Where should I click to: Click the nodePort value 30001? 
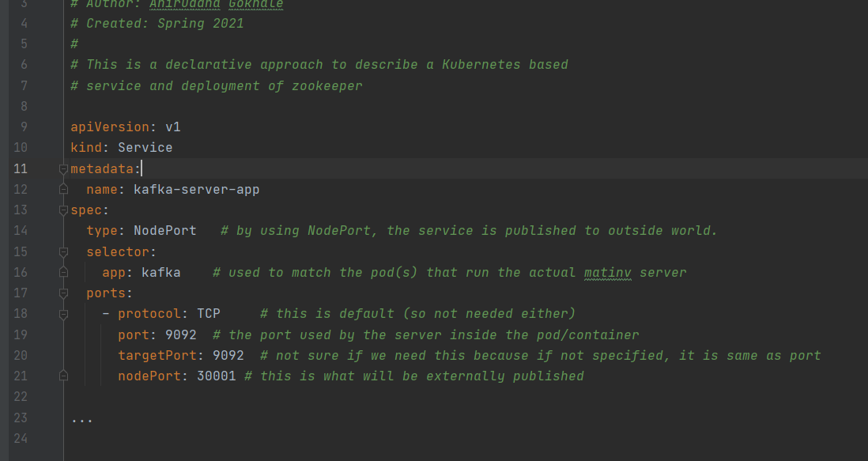[217, 376]
